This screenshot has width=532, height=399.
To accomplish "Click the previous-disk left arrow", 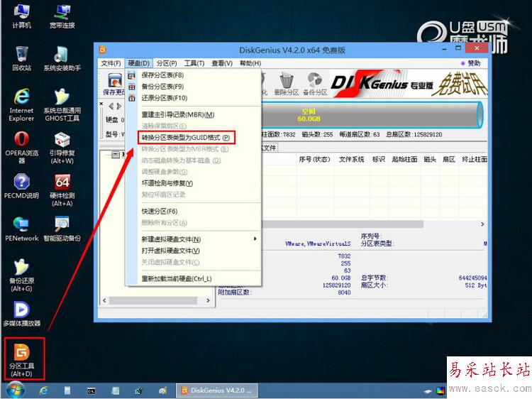I will (111, 106).
